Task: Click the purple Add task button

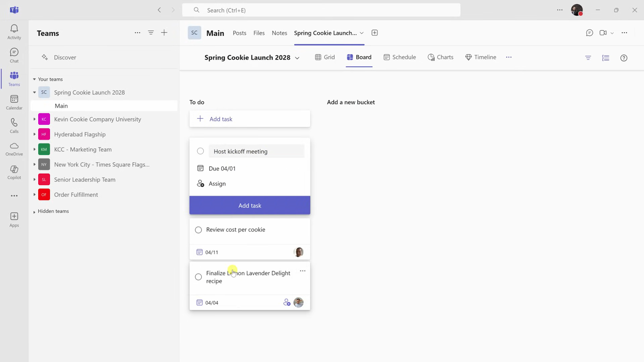Action: click(x=250, y=205)
